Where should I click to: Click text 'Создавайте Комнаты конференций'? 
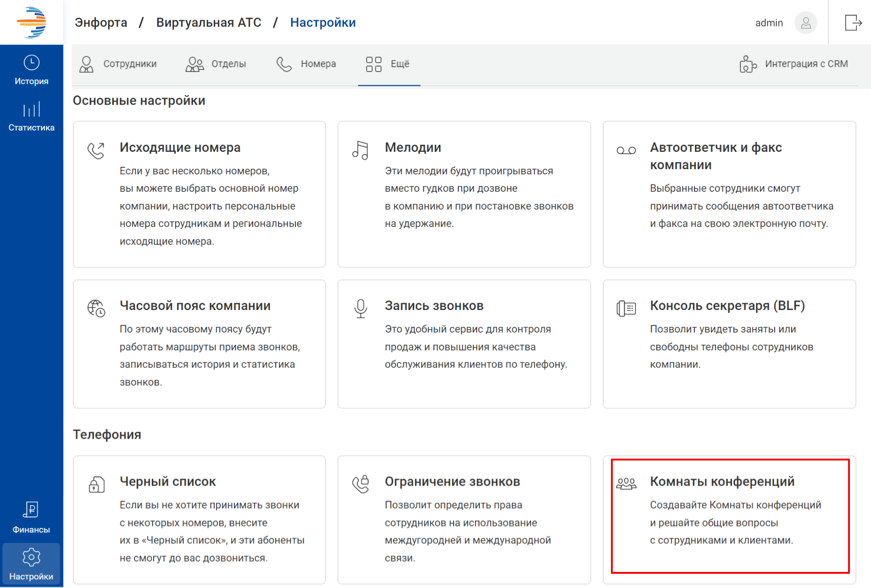[x=735, y=505]
